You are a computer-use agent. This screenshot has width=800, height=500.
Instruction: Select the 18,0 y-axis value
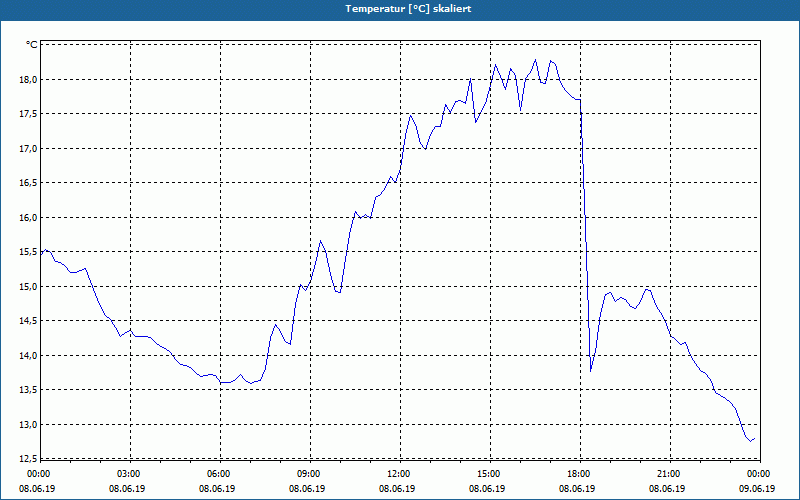pyautogui.click(x=29, y=79)
